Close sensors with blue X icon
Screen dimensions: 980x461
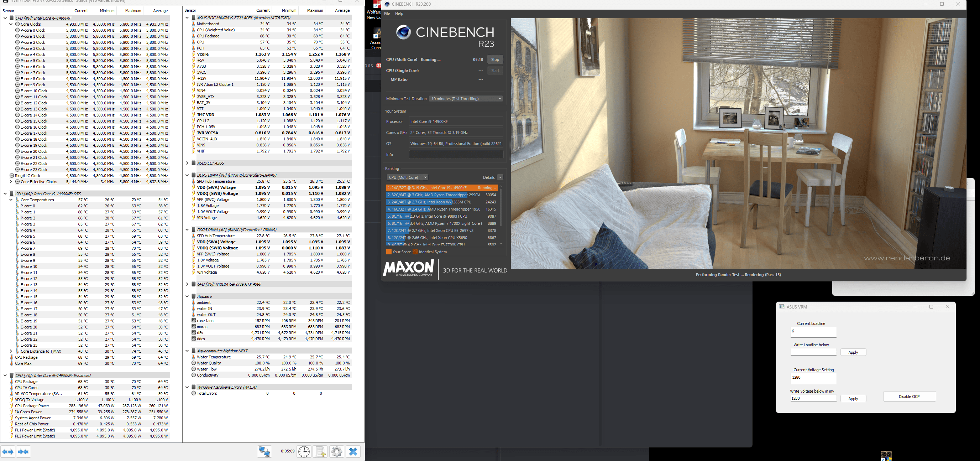click(x=353, y=451)
